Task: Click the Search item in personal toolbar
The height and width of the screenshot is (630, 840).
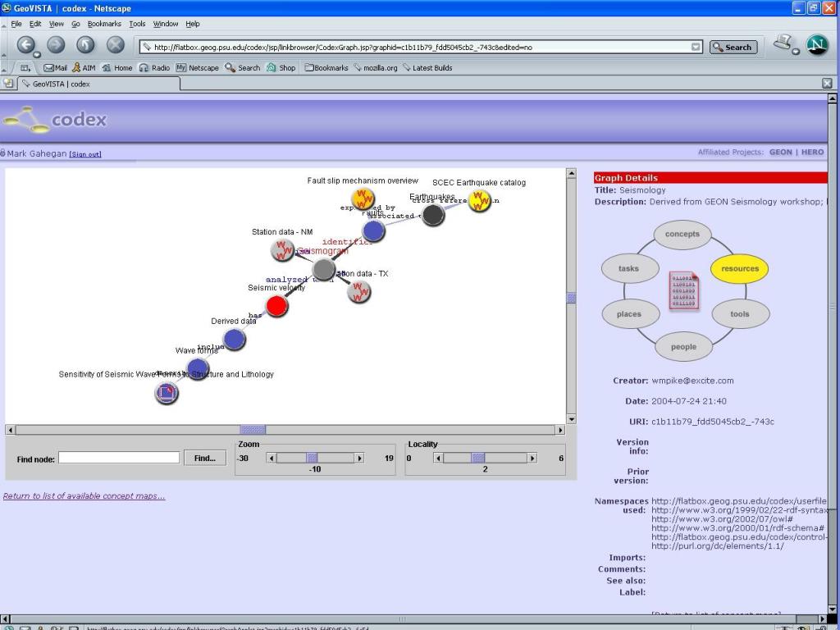Action: [x=243, y=68]
